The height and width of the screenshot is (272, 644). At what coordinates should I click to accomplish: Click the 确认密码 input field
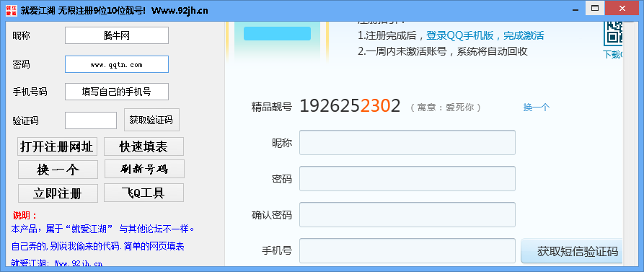click(407, 214)
